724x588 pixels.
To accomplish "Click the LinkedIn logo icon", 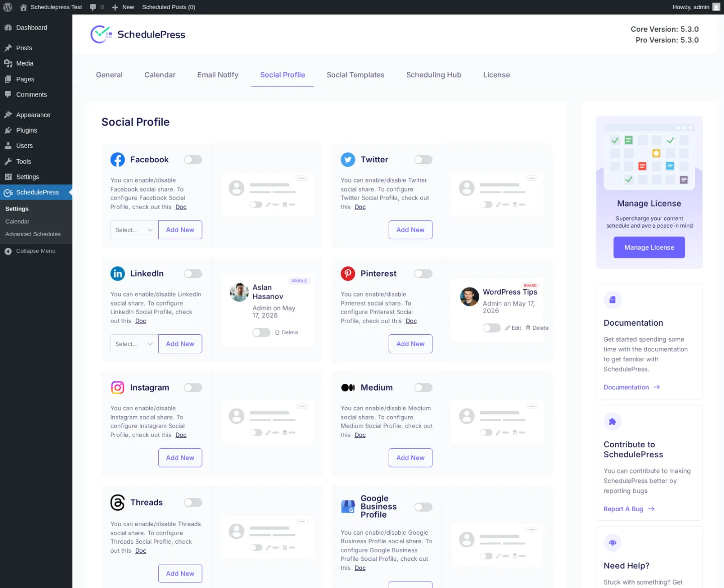I will click(x=118, y=274).
